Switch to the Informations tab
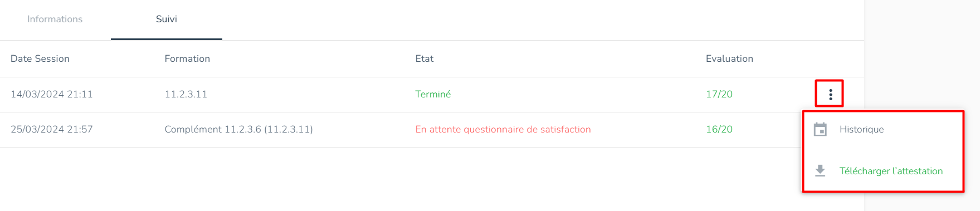Screen dimensions: 980x211 coord(55,19)
